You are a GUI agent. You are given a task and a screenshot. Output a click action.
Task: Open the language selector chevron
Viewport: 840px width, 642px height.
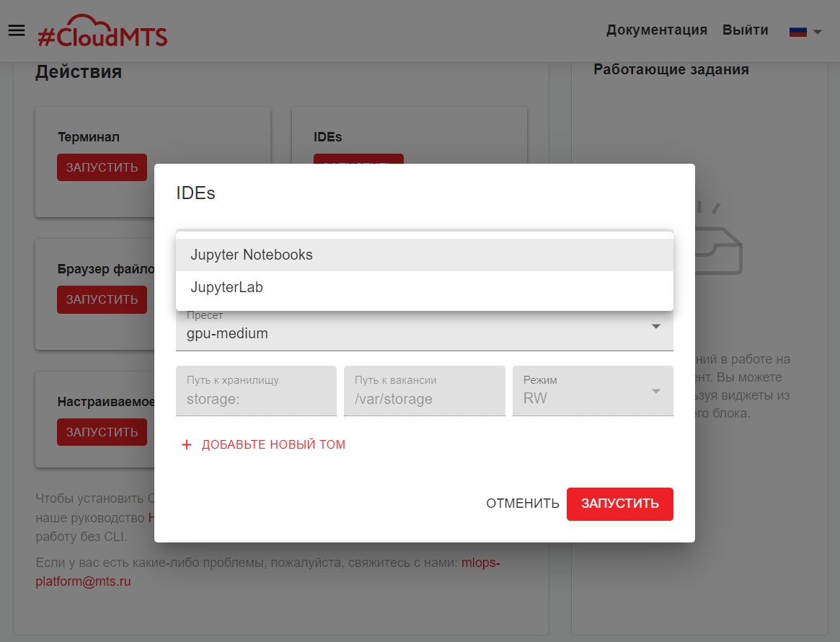point(817,33)
